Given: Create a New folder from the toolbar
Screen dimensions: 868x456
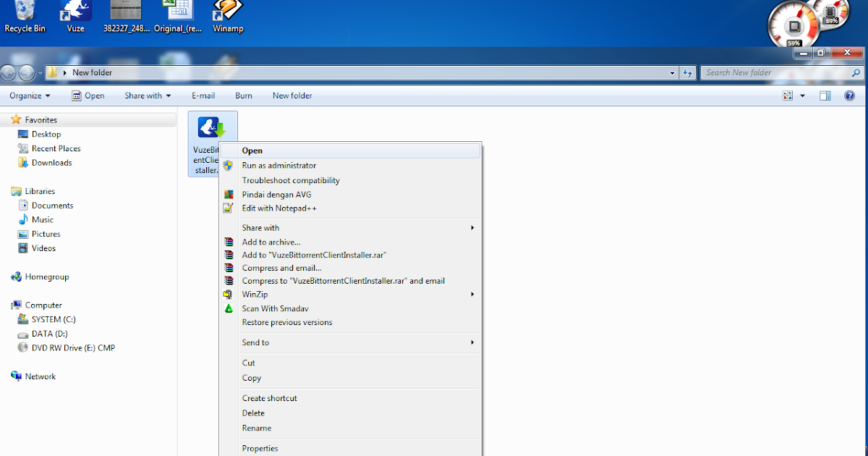Looking at the screenshot, I should 292,96.
